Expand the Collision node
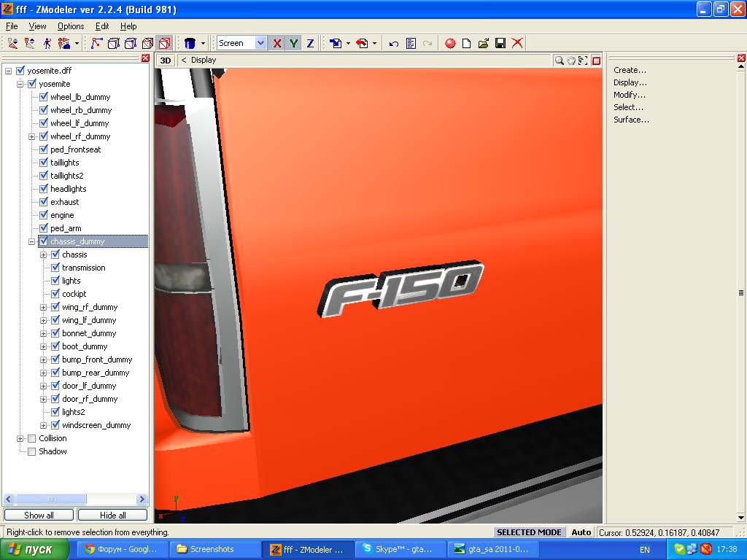 [20, 438]
